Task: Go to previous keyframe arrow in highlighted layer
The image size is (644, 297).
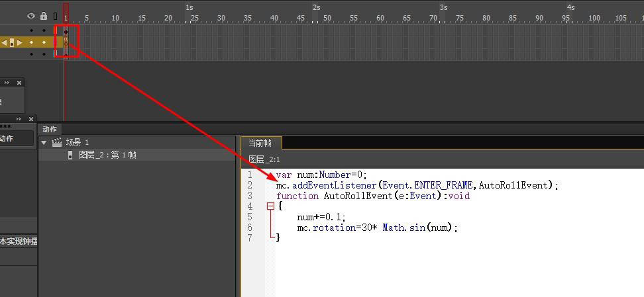Action: (5, 42)
